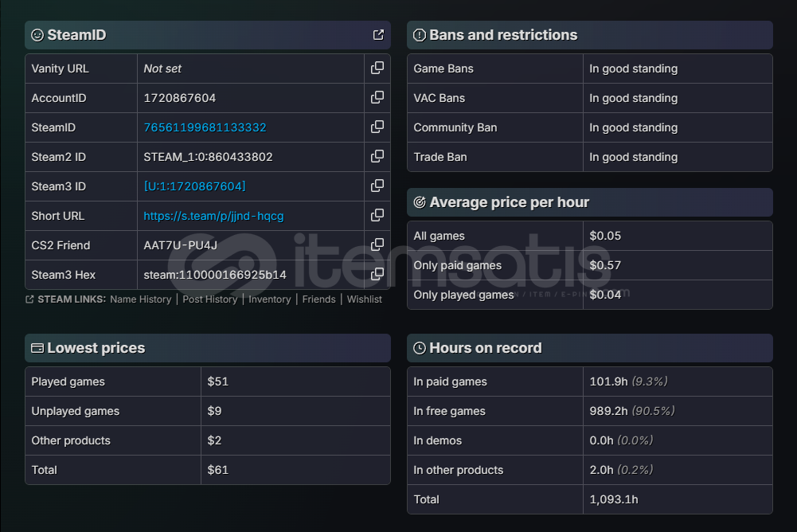Open the s.team short URL link
Image resolution: width=797 pixels, height=532 pixels.
213,216
